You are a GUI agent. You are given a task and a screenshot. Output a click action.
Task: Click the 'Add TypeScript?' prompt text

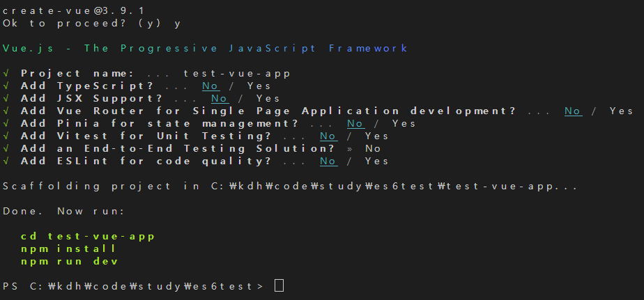pyautogui.click(x=87, y=86)
